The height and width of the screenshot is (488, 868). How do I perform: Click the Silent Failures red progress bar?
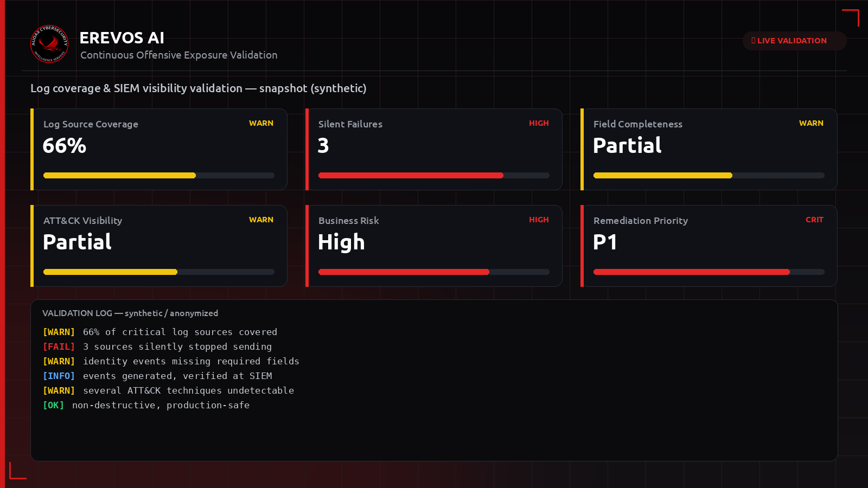click(x=434, y=175)
